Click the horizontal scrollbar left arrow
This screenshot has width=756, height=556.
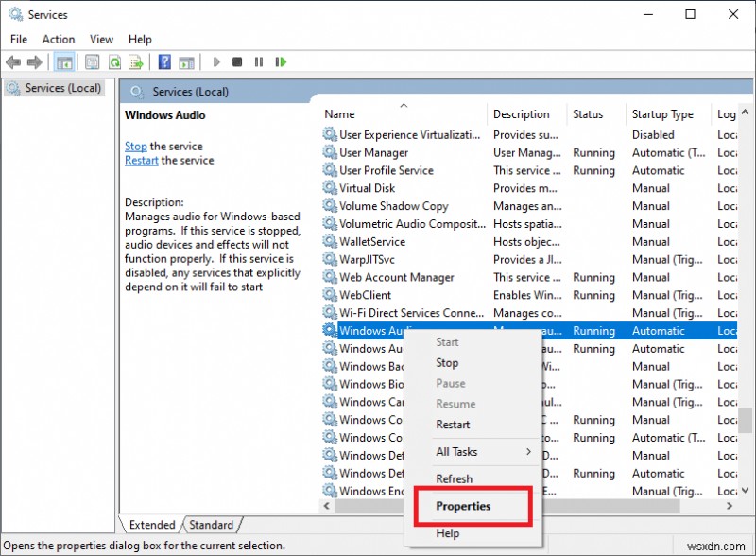pos(327,506)
